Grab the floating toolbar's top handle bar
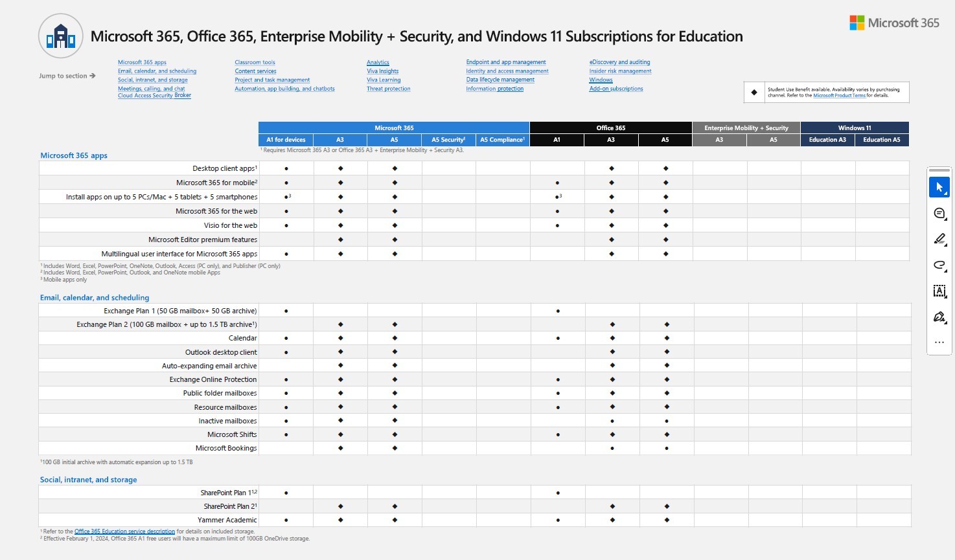 (939, 170)
